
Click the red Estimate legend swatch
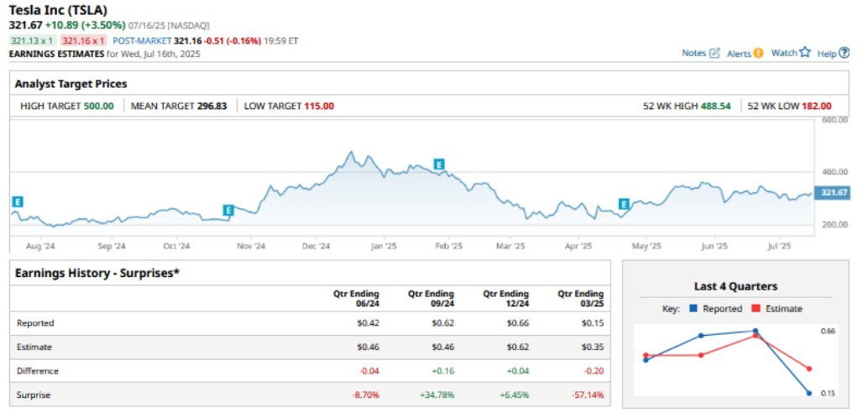(x=756, y=309)
